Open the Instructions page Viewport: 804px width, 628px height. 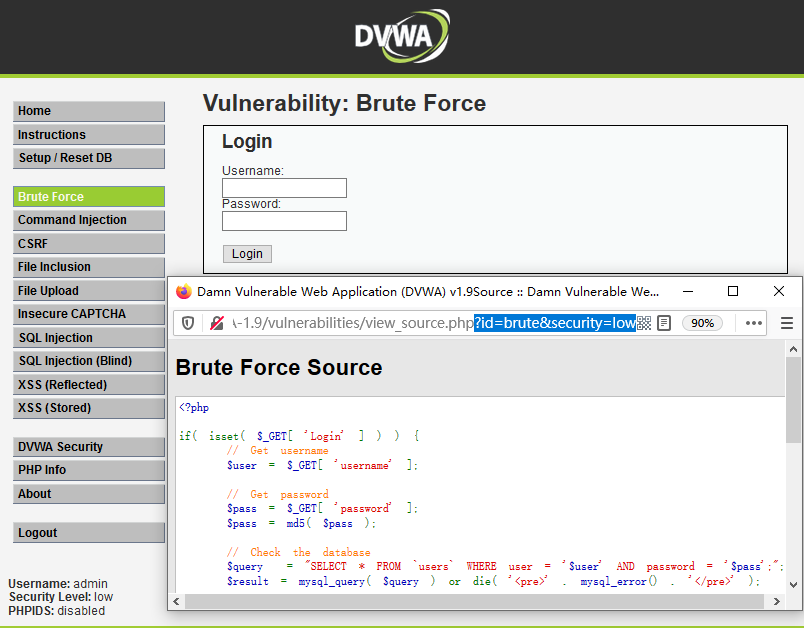pyautogui.click(x=89, y=135)
